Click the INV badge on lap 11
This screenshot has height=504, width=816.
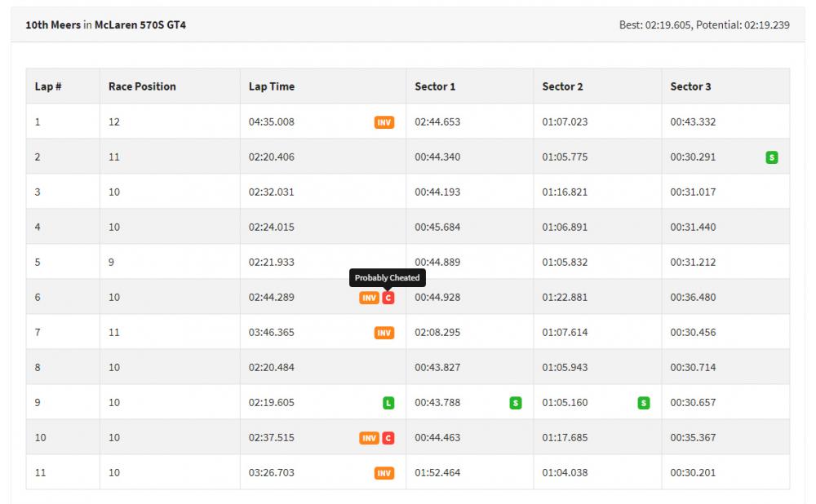[384, 473]
